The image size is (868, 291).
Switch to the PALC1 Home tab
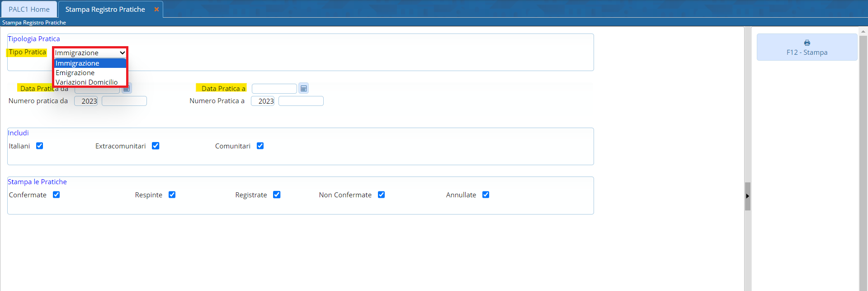(29, 10)
